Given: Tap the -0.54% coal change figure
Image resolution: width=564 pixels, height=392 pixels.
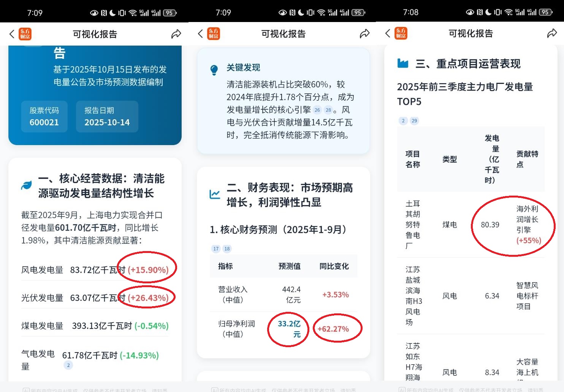Looking at the screenshot, I should (x=152, y=326).
